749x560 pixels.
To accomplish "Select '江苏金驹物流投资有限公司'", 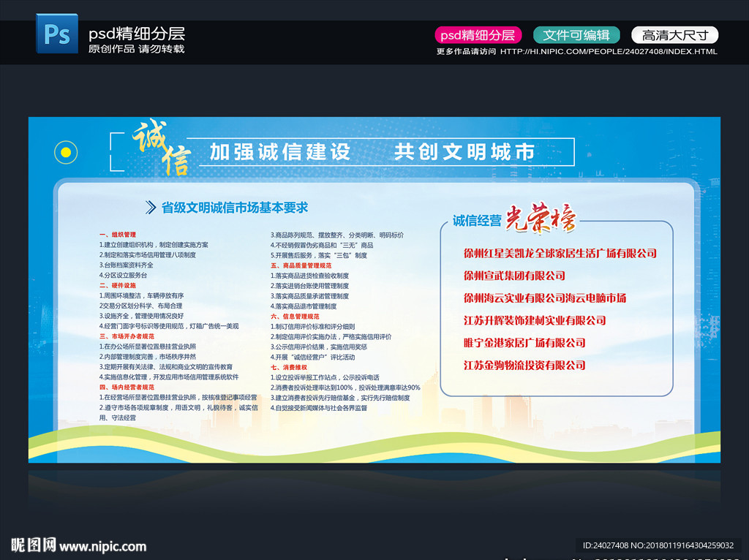I will pos(524,366).
